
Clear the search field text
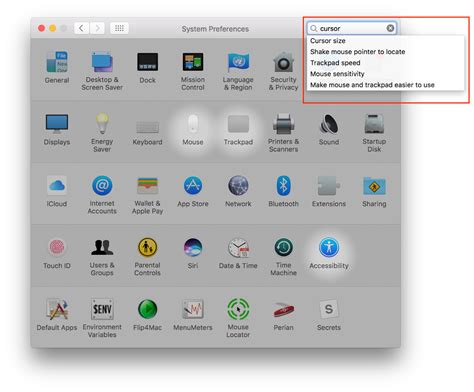coord(390,28)
